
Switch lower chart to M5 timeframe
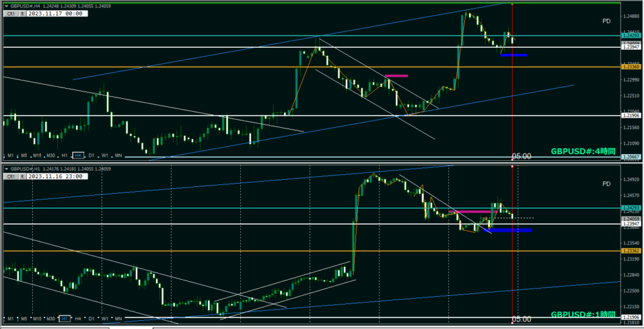pyautogui.click(x=24, y=319)
